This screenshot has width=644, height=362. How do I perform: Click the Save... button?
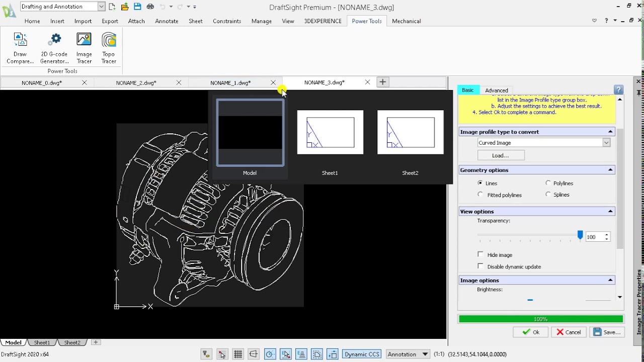point(607,332)
